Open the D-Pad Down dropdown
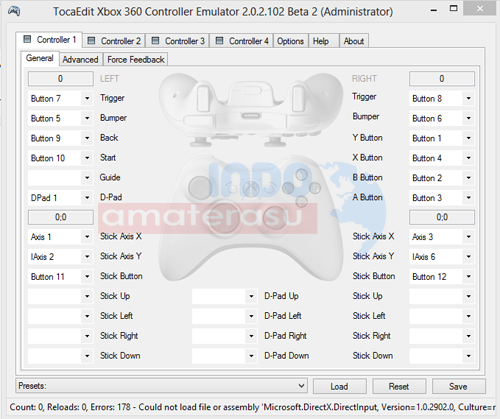500x419 pixels. coord(225,356)
